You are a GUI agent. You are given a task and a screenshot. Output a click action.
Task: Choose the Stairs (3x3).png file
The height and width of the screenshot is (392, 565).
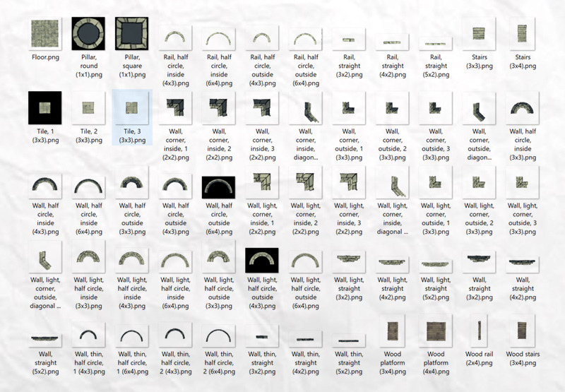coord(478,33)
